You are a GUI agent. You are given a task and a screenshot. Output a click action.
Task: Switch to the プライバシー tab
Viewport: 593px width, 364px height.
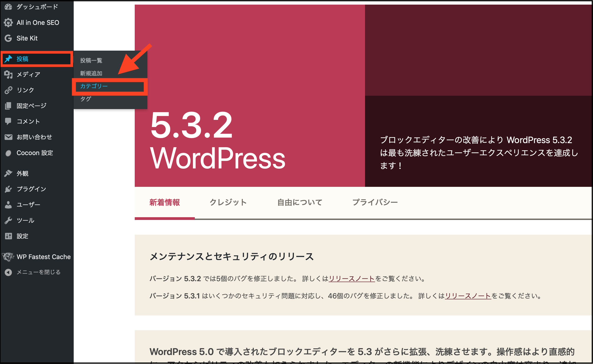coord(375,202)
